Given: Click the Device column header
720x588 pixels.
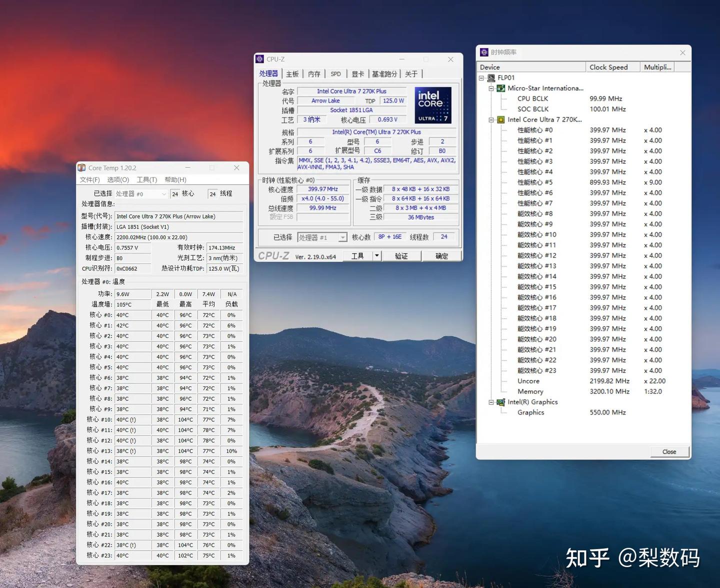Looking at the screenshot, I should pos(531,67).
